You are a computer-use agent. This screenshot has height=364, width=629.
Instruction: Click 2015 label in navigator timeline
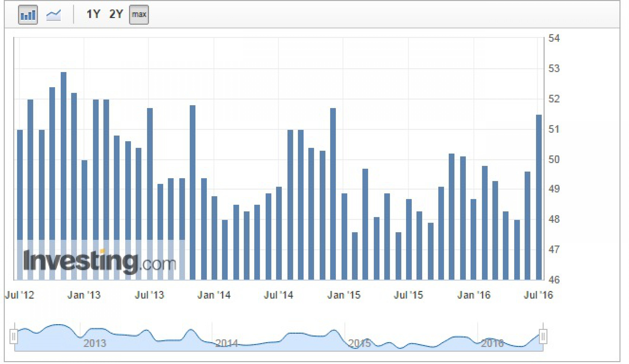(x=359, y=343)
